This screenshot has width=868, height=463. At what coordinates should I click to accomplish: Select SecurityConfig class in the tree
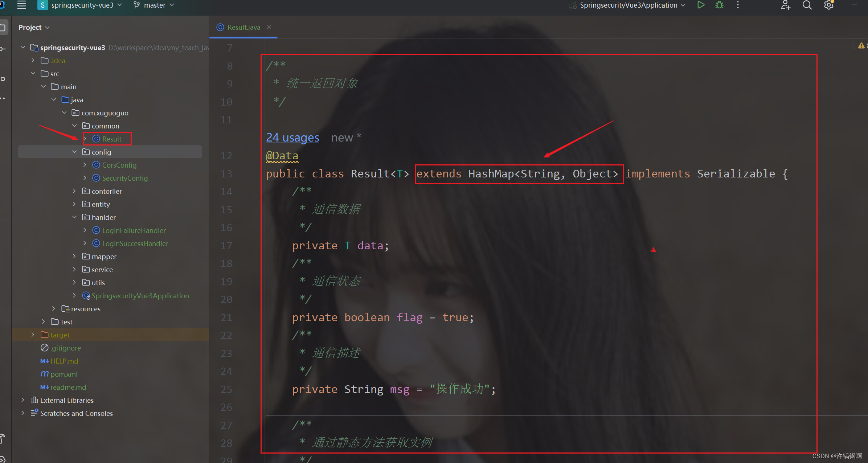tap(125, 178)
